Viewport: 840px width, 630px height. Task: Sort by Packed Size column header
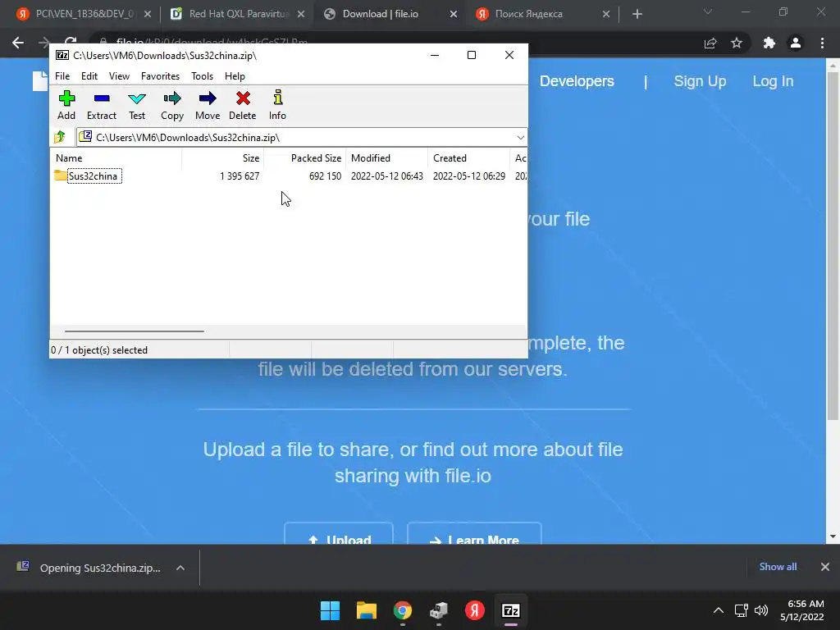pos(305,158)
